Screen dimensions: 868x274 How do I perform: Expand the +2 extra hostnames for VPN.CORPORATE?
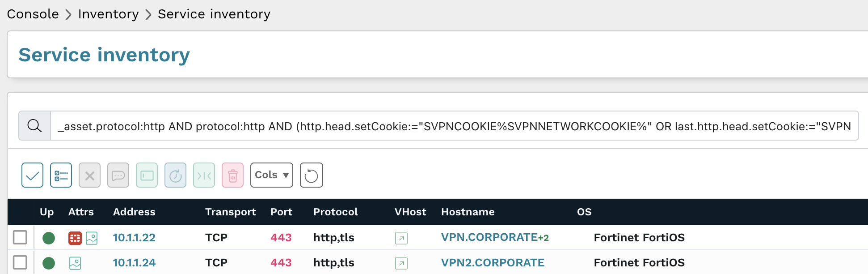coord(544,237)
